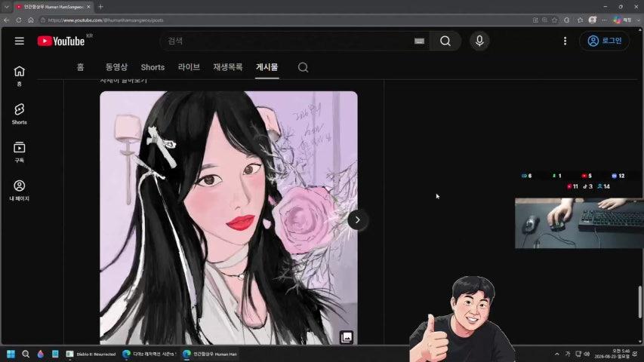Go to the YouTube logo home link

(x=61, y=41)
